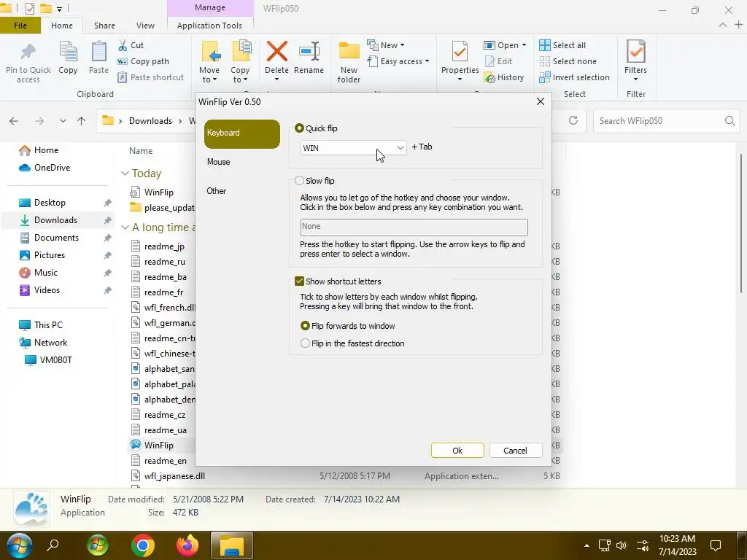Viewport: 747px width, 560px height.
Task: Click Pin to Quick access icon
Action: (x=28, y=52)
